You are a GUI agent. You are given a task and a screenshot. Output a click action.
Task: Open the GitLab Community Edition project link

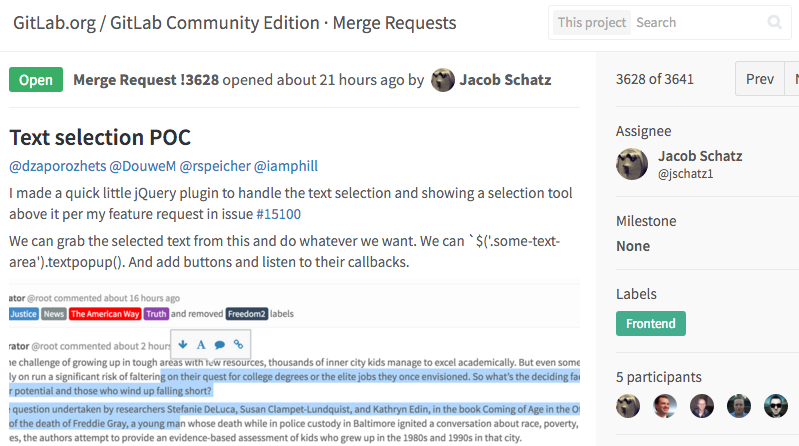[x=215, y=23]
